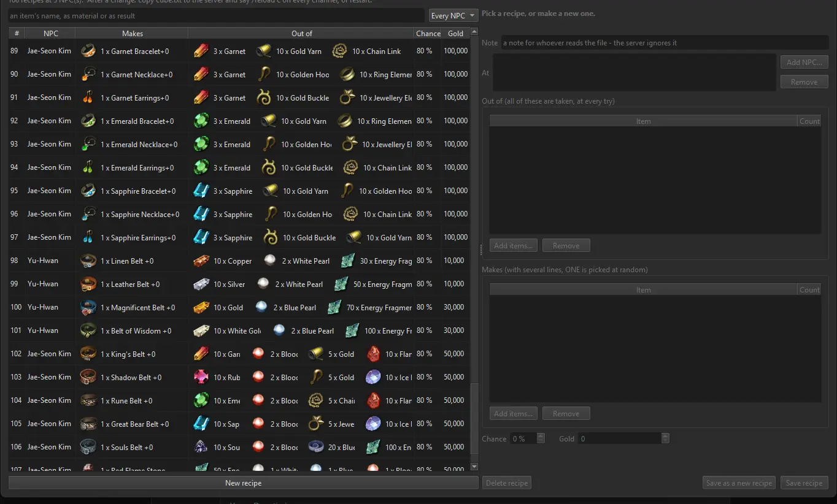The height and width of the screenshot is (504, 837).
Task: Sort recipes by the Chance column header
Action: 428,34
